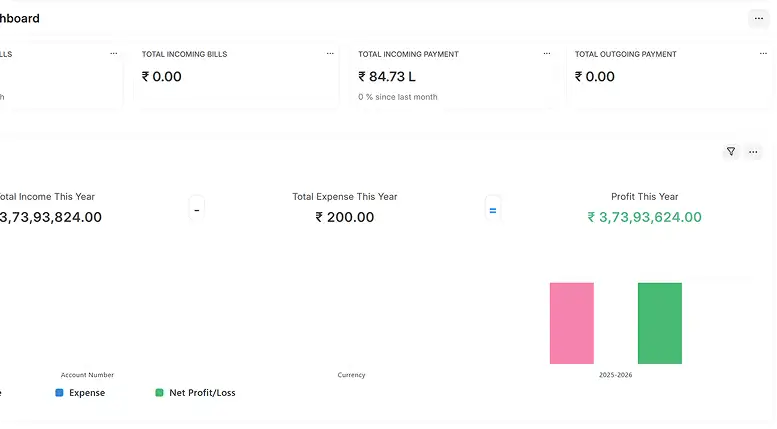Viewport: 777px width, 429px height.
Task: Toggle the Net Profit/Loss legend series
Action: pos(202,393)
